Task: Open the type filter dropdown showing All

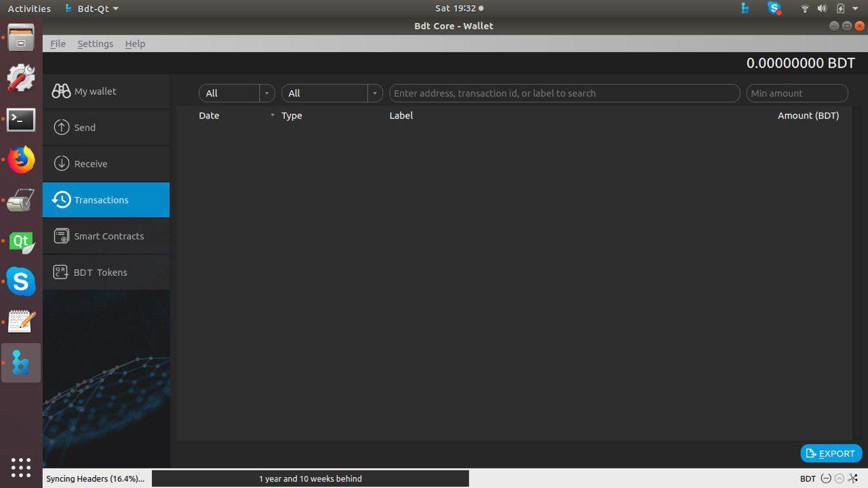Action: (x=332, y=93)
